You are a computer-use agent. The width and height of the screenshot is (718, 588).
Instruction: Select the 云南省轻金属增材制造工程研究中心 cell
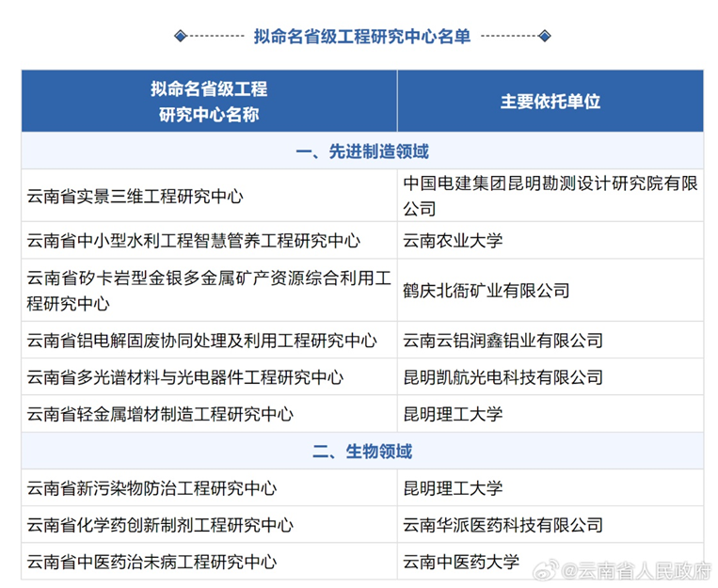[x=160, y=414]
